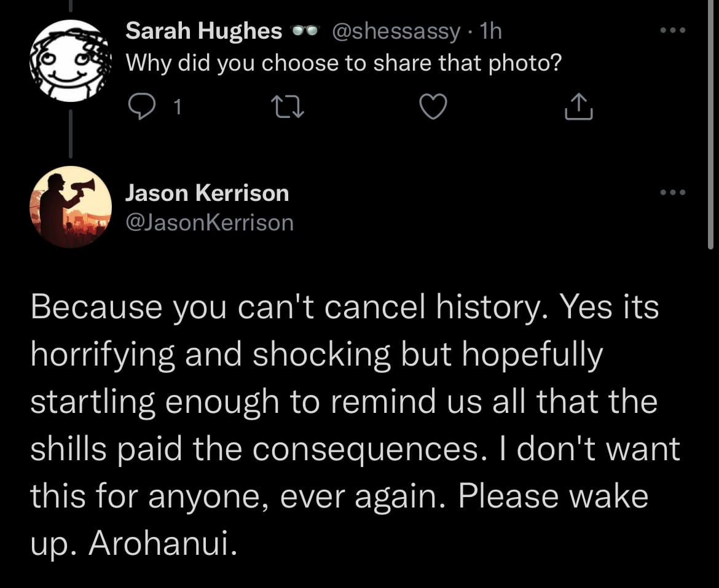This screenshot has height=588, width=719.
Task: Click the @JasonKerrison handle
Action: pos(209,222)
